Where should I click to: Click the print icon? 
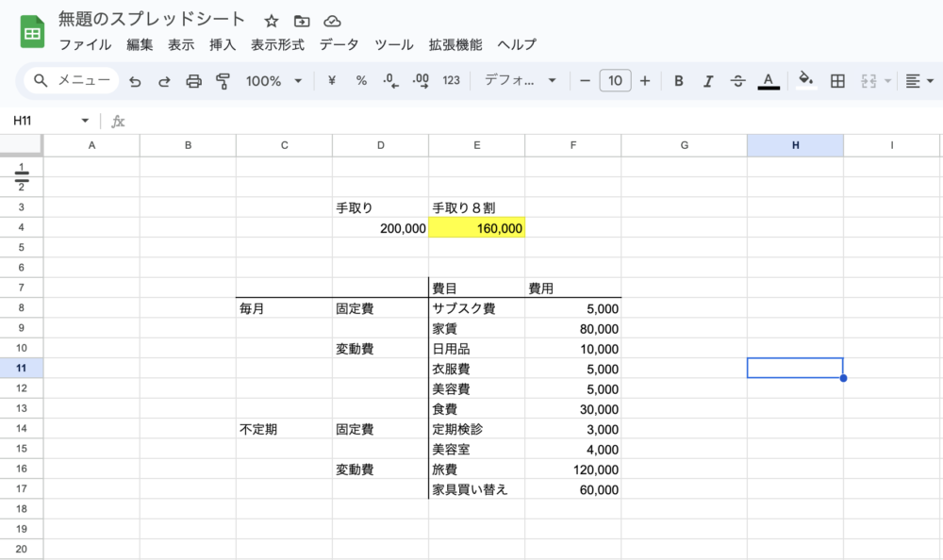coord(193,81)
